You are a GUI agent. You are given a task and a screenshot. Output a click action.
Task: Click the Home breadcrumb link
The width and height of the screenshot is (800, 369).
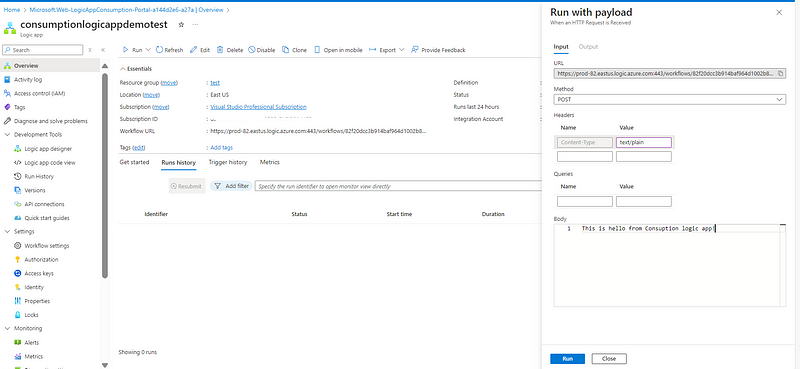click(x=12, y=10)
